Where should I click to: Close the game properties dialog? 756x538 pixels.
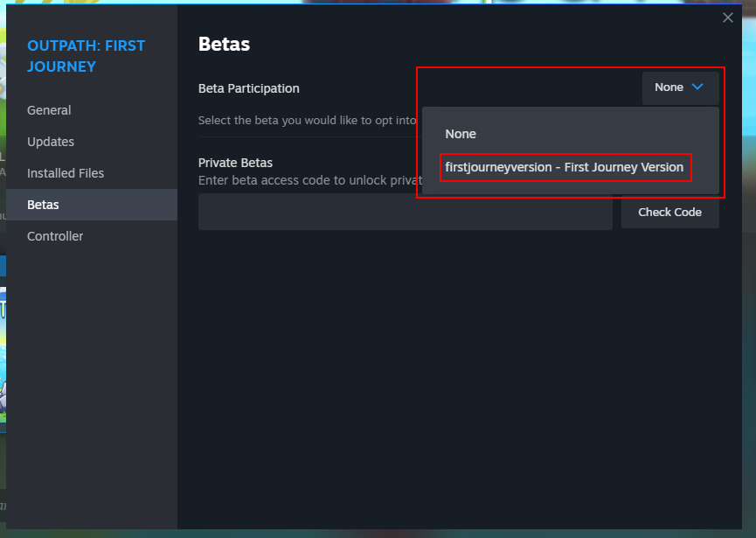tap(728, 17)
